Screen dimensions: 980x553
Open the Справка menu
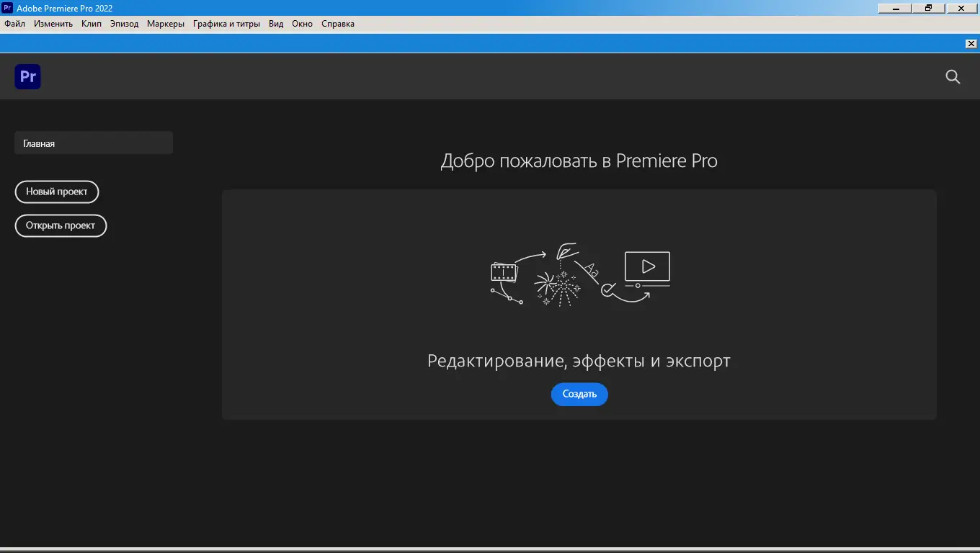(x=337, y=23)
